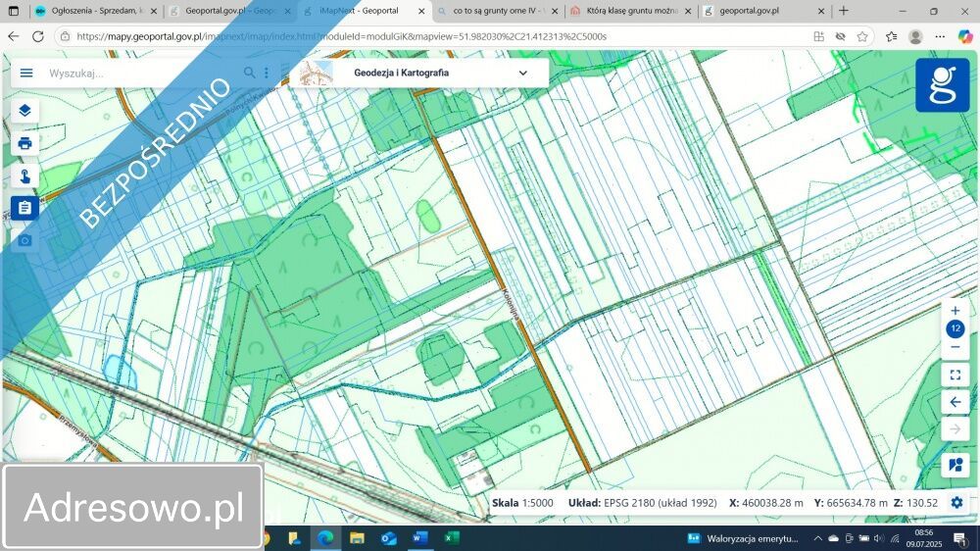Open the clipboard report tool
The height and width of the screenshot is (551, 980).
pyautogui.click(x=25, y=208)
